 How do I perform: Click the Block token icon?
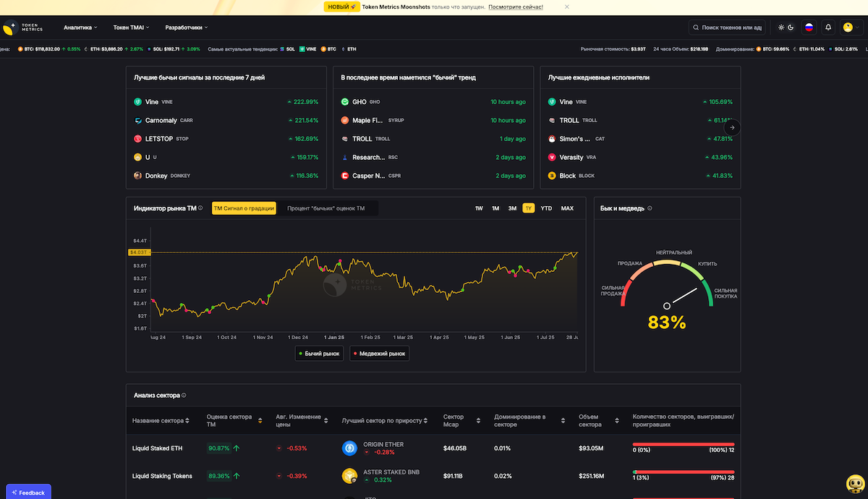tap(552, 176)
